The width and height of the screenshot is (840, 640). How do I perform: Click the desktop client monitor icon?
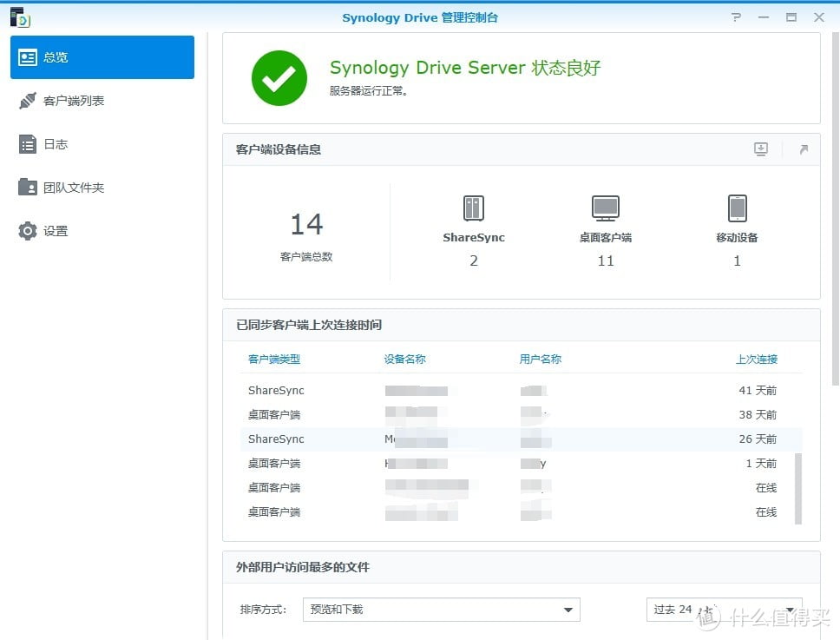click(606, 208)
